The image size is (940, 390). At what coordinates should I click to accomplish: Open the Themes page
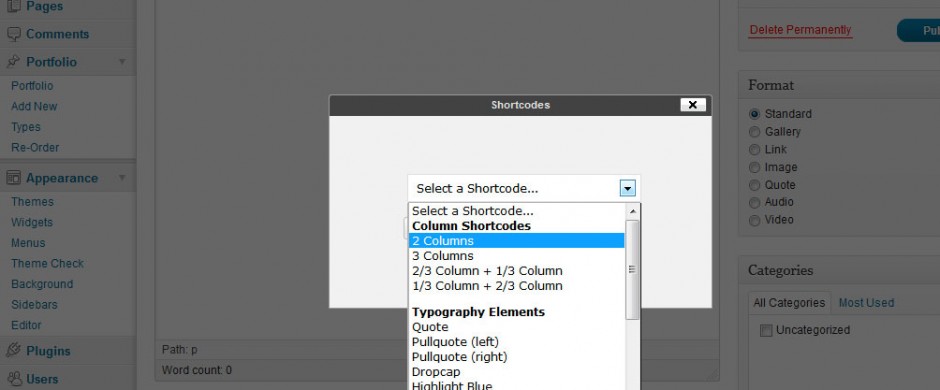point(32,202)
